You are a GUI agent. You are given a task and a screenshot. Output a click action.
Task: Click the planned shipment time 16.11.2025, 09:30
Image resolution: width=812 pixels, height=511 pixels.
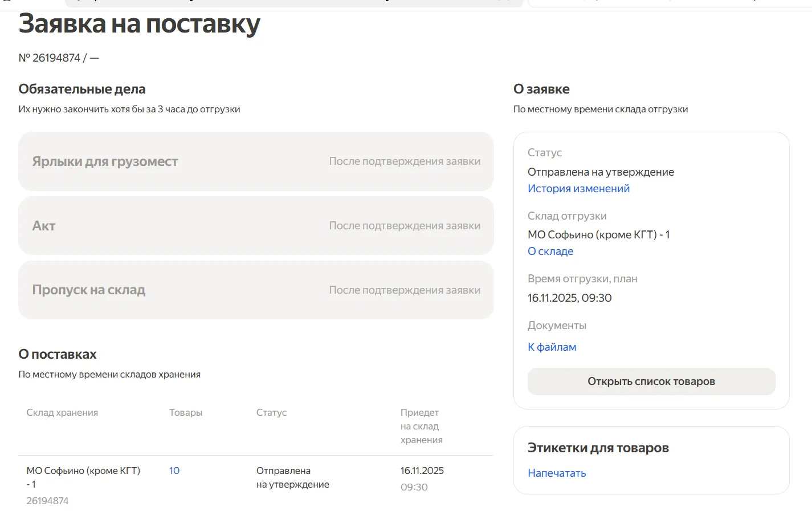click(569, 298)
